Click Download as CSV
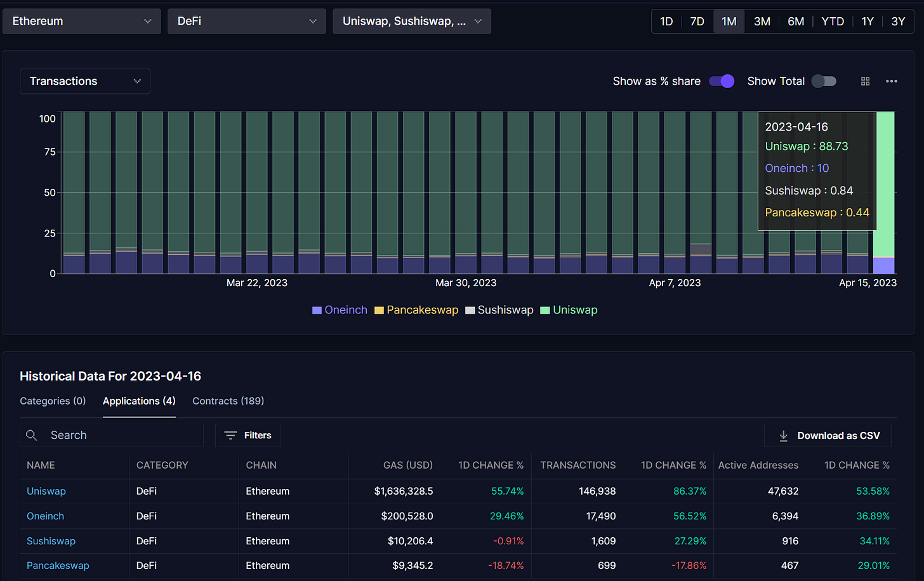 (x=828, y=436)
